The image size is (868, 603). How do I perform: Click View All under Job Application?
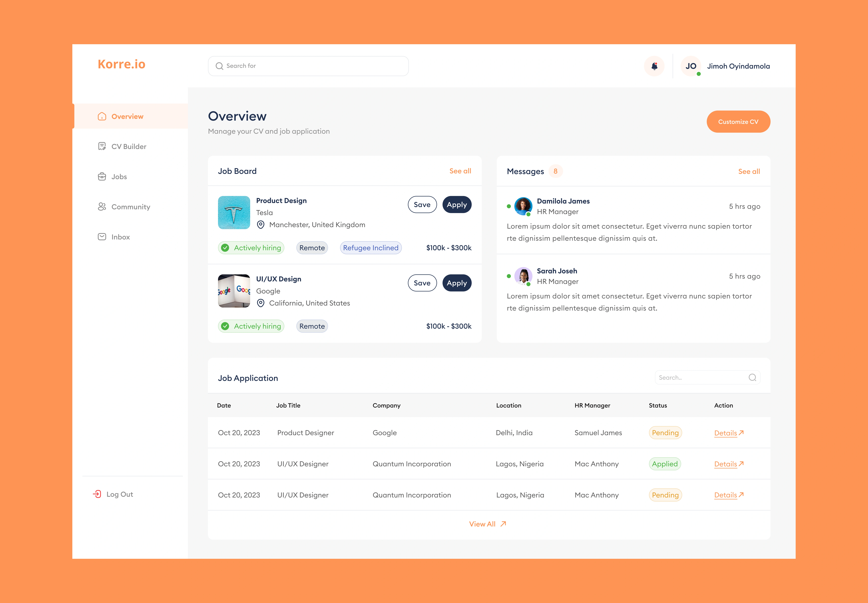(x=488, y=524)
